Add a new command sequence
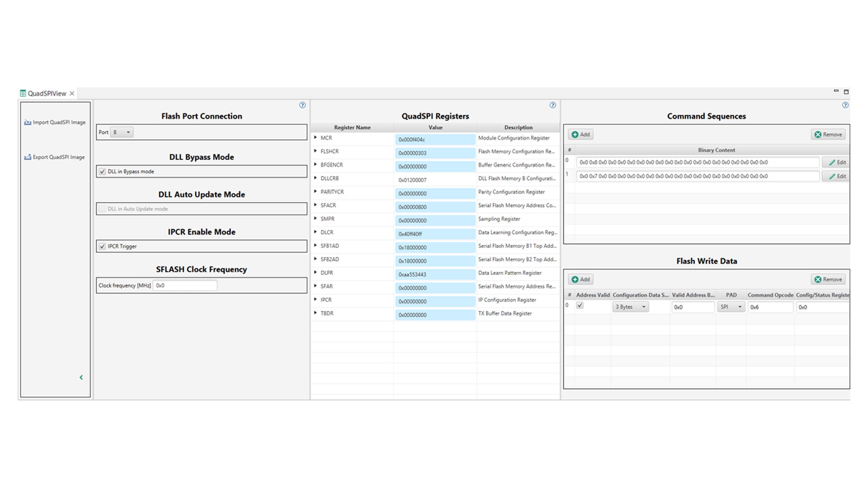The width and height of the screenshot is (868, 488). point(581,134)
